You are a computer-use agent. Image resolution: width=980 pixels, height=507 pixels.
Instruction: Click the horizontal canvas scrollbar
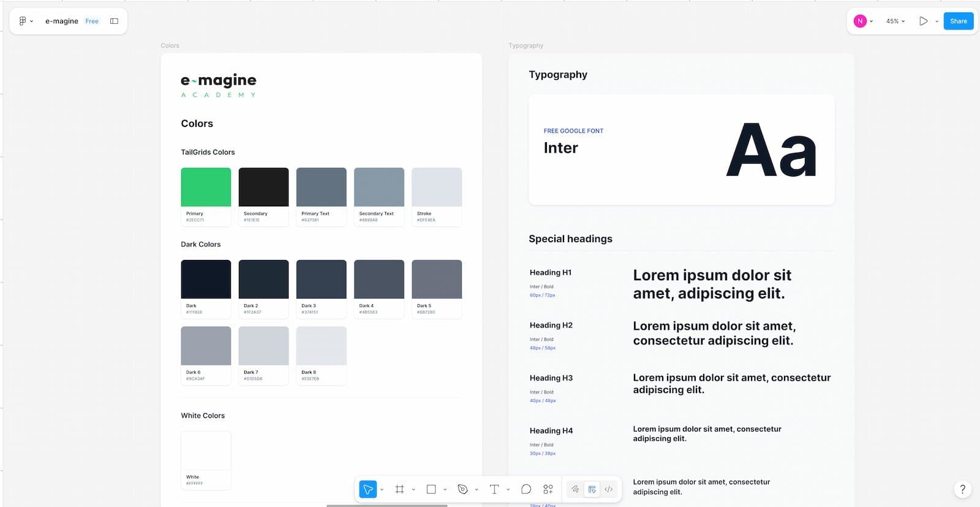[386, 505]
